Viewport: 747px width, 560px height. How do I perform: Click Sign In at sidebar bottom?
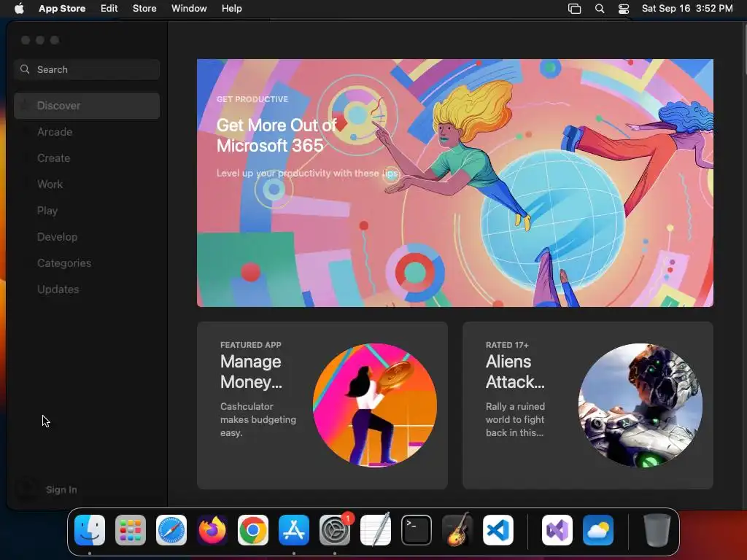[61, 489]
